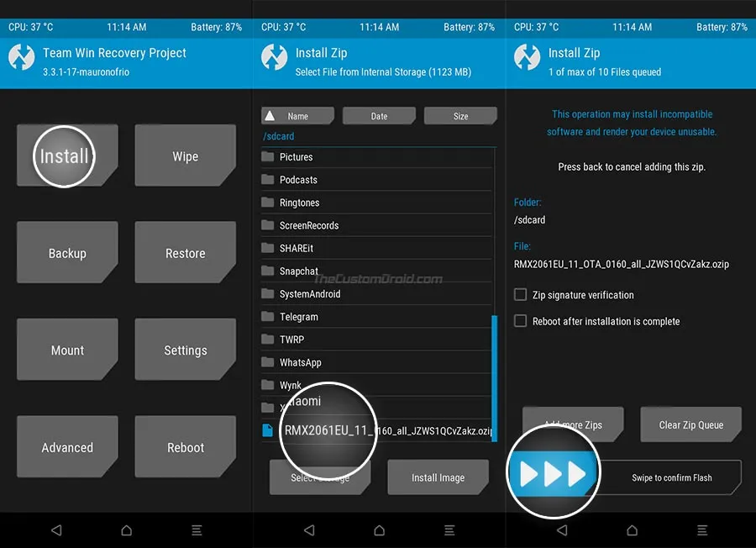Open the /sdcard path breadcrumb
This screenshot has height=548, width=756.
click(x=278, y=135)
